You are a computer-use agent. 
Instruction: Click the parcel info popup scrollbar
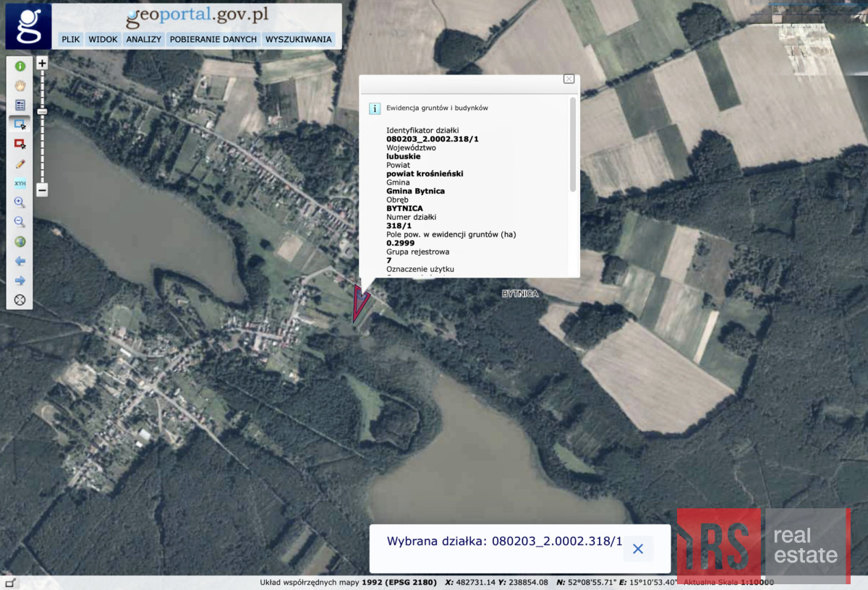click(573, 145)
